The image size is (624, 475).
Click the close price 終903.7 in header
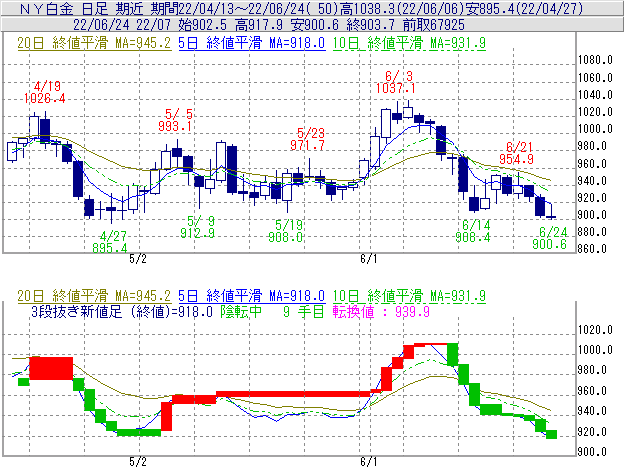(370, 25)
